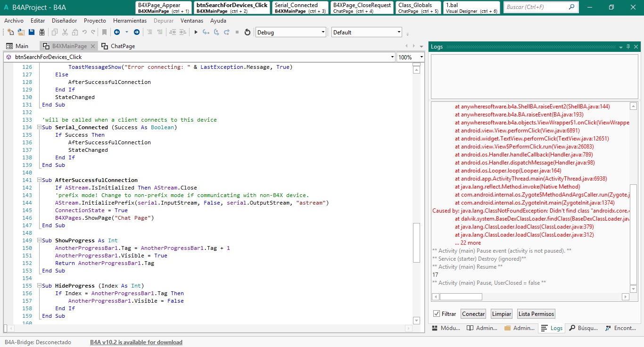Click the B4A v10.2 download link
Viewport: 644px width, 347px height.
[x=136, y=342]
